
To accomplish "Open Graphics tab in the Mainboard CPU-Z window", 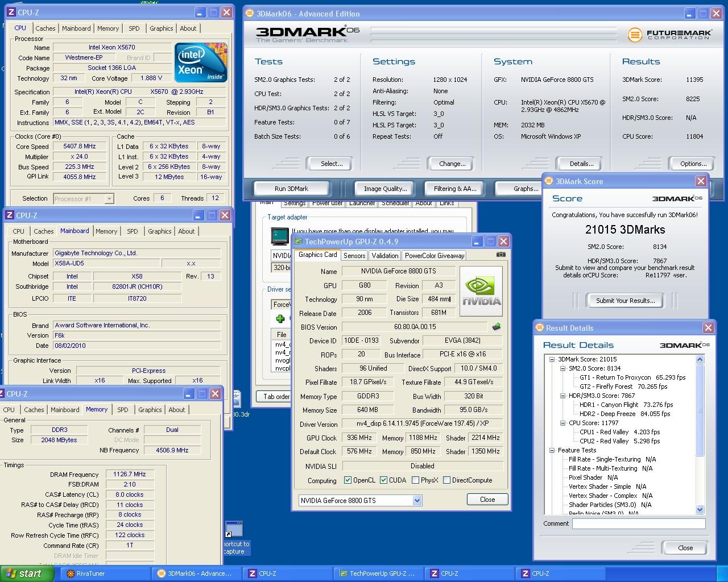I will click(160, 231).
